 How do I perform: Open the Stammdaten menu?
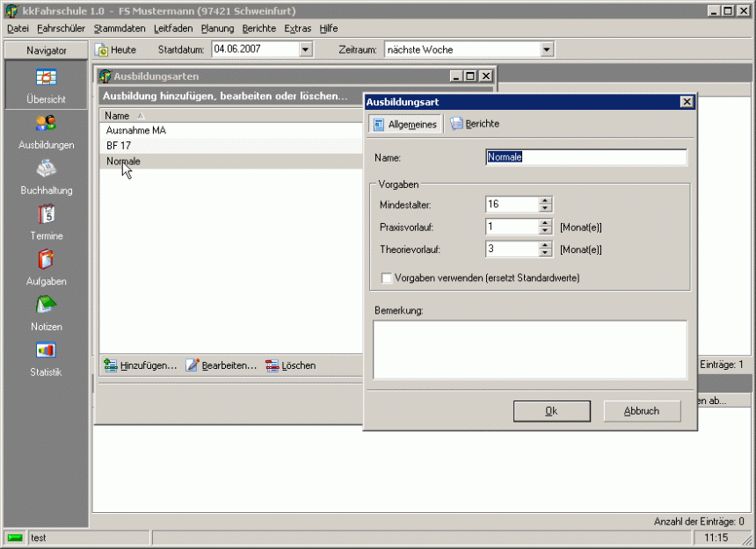(120, 28)
